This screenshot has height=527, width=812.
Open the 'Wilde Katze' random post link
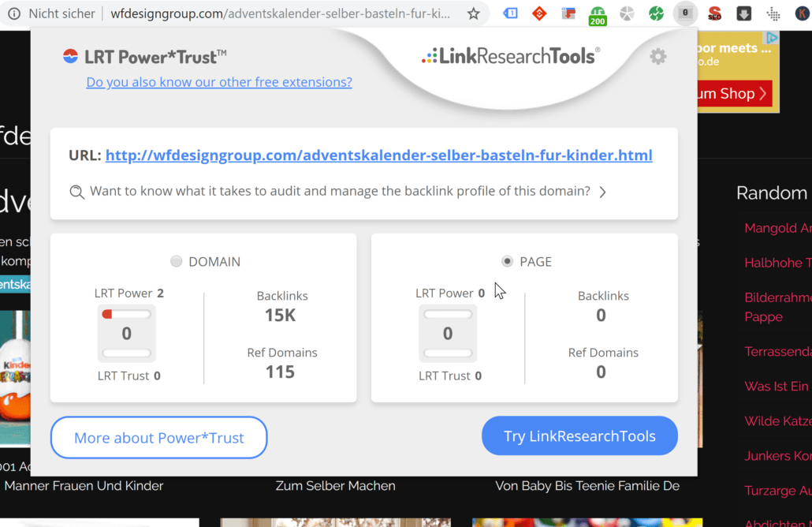click(778, 420)
